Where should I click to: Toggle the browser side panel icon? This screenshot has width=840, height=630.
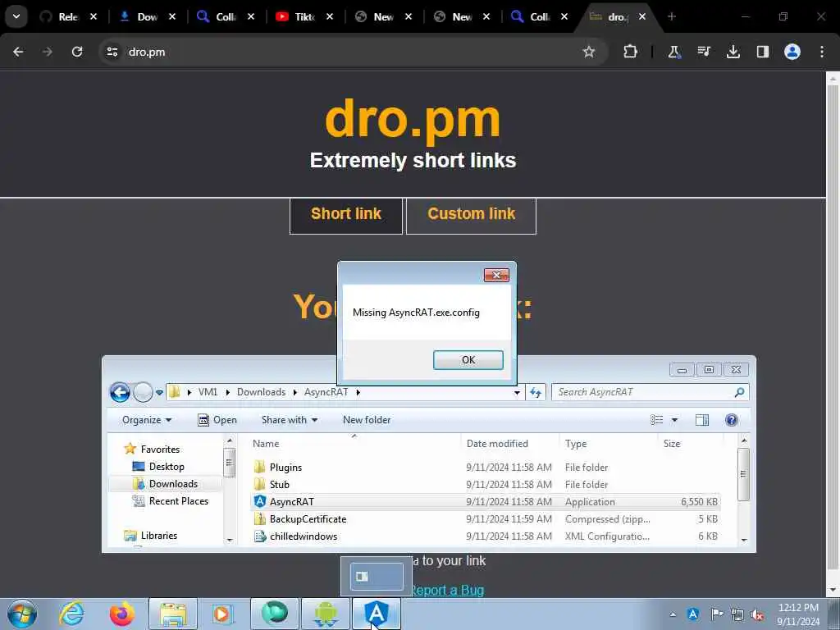click(x=762, y=52)
